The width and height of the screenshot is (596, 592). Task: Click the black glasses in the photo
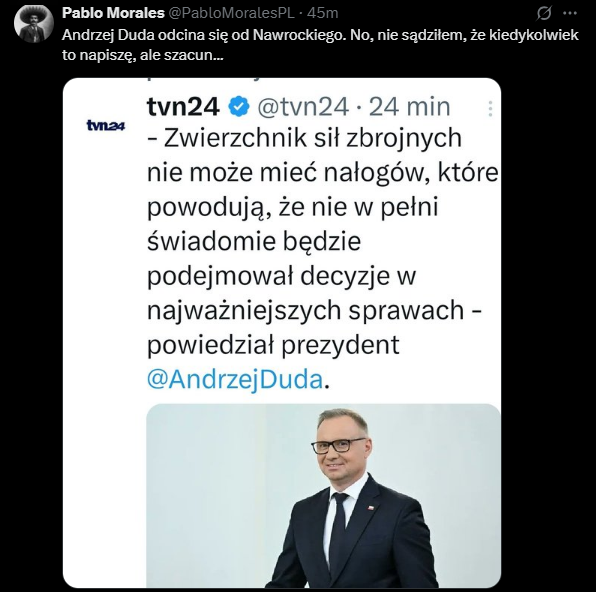[338, 445]
